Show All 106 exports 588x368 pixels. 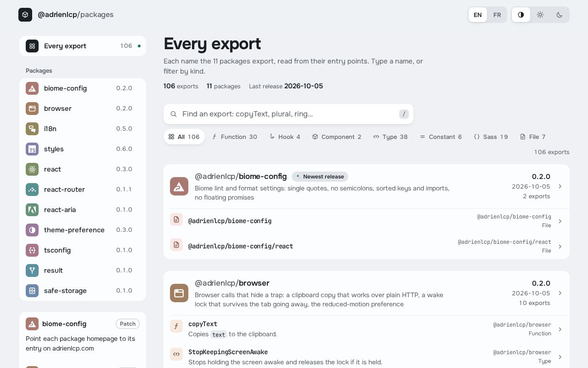click(184, 137)
